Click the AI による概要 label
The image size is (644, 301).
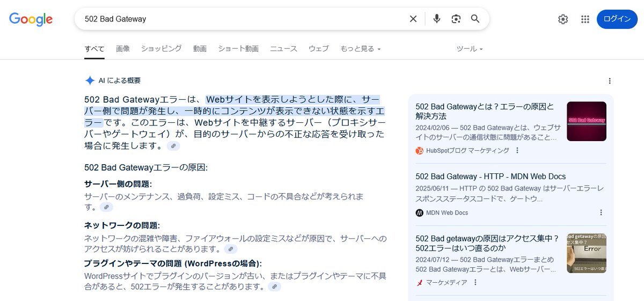point(119,80)
